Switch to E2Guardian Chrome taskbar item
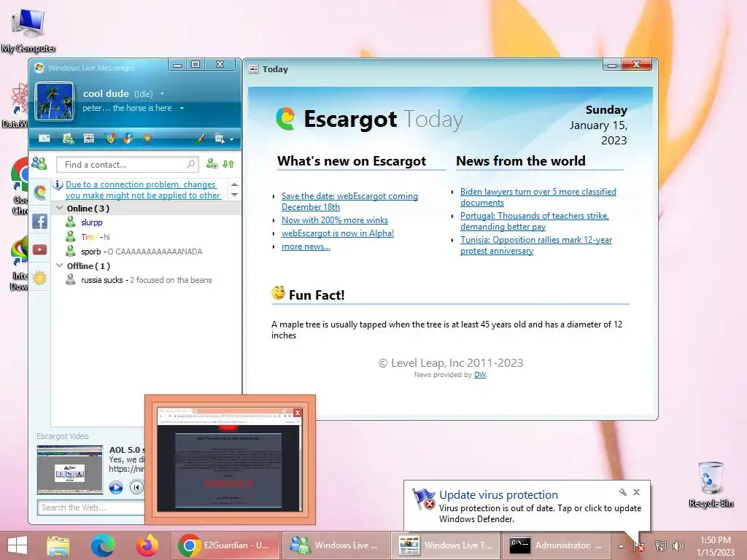Viewport: 747px width, 560px height. point(225,545)
